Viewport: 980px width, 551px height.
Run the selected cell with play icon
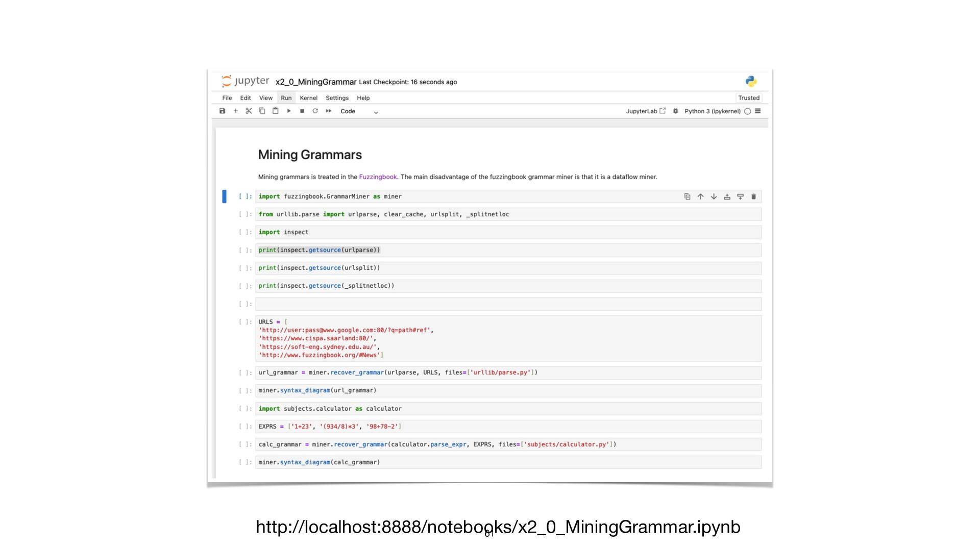coord(288,111)
